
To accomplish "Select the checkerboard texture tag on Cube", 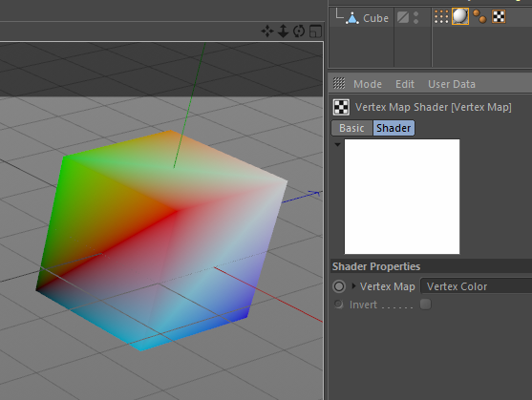I will coord(499,16).
